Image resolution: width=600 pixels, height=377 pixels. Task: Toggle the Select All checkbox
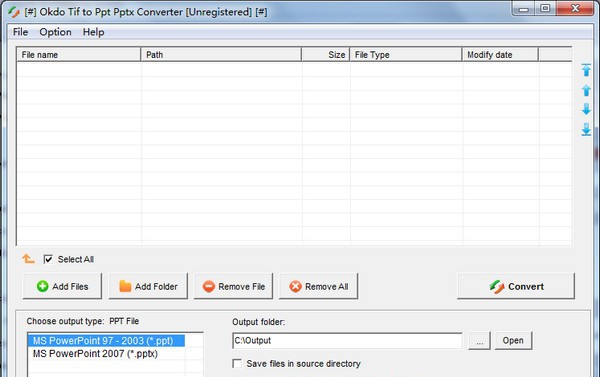coord(48,259)
